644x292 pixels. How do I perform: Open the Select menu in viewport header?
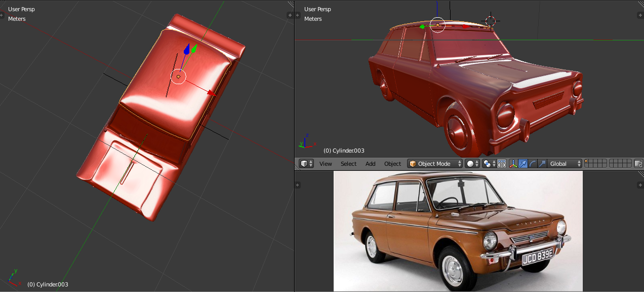click(x=348, y=164)
